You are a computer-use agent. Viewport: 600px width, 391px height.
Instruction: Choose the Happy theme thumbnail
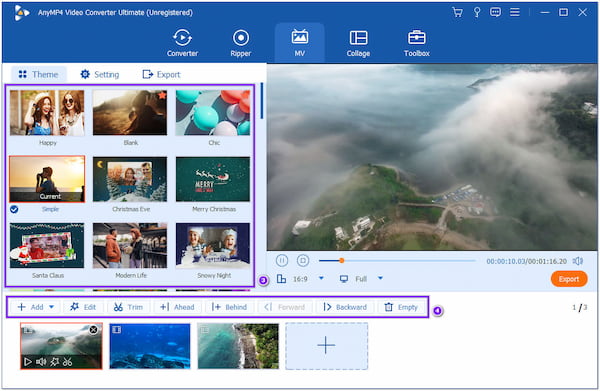[47, 112]
